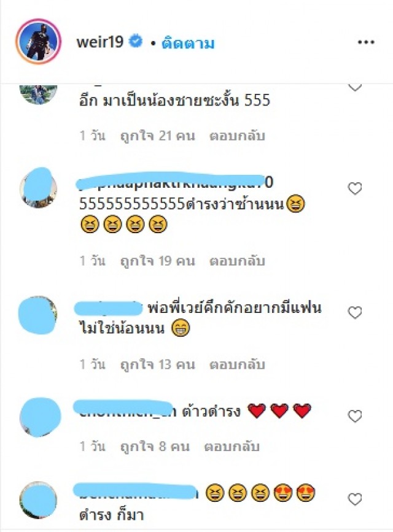Like the three red hearts comment
This screenshot has height=532, width=393.
pyautogui.click(x=355, y=415)
